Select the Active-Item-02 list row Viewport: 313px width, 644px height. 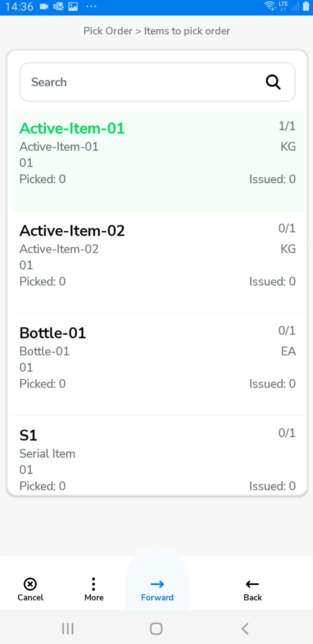tap(157, 262)
